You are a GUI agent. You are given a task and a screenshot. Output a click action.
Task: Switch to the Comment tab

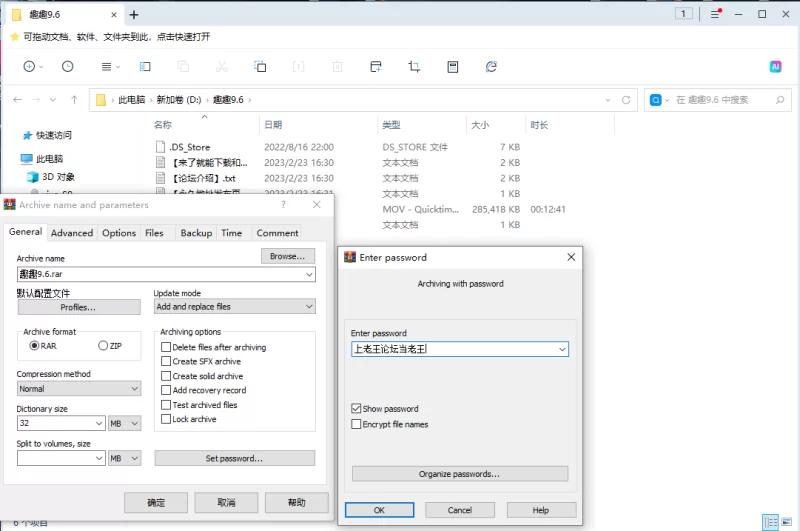pyautogui.click(x=277, y=233)
